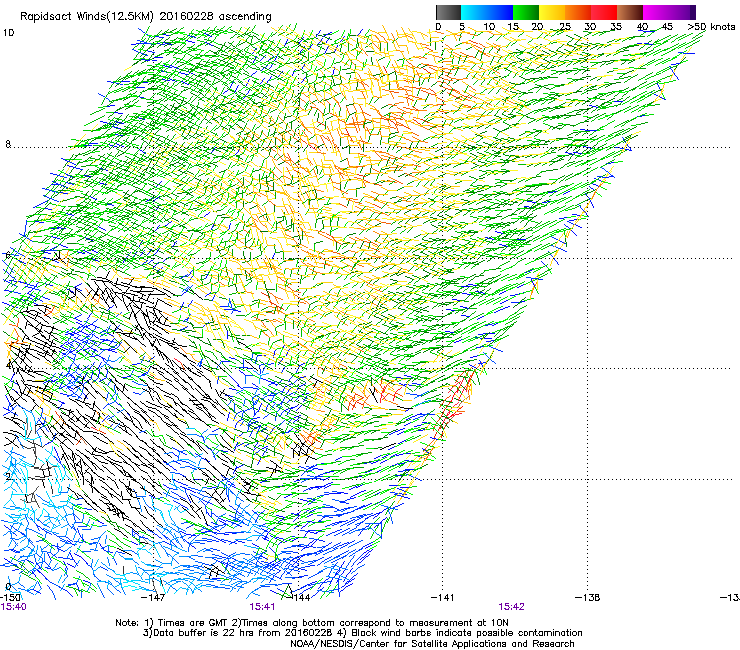Click the latitude axis label '8'
740x650 pixels.
point(8,144)
